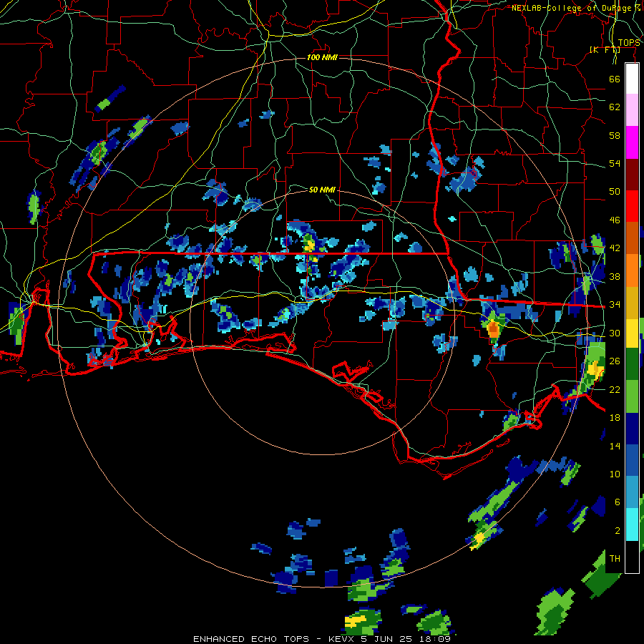This screenshot has width=644, height=644.
Task: Select the magenta legend swatch
Action: coord(632,142)
